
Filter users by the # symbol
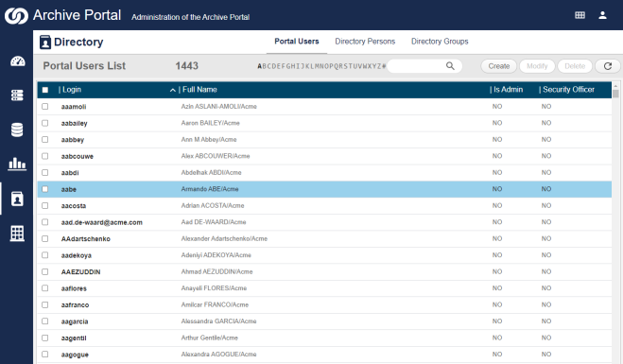[x=384, y=66]
